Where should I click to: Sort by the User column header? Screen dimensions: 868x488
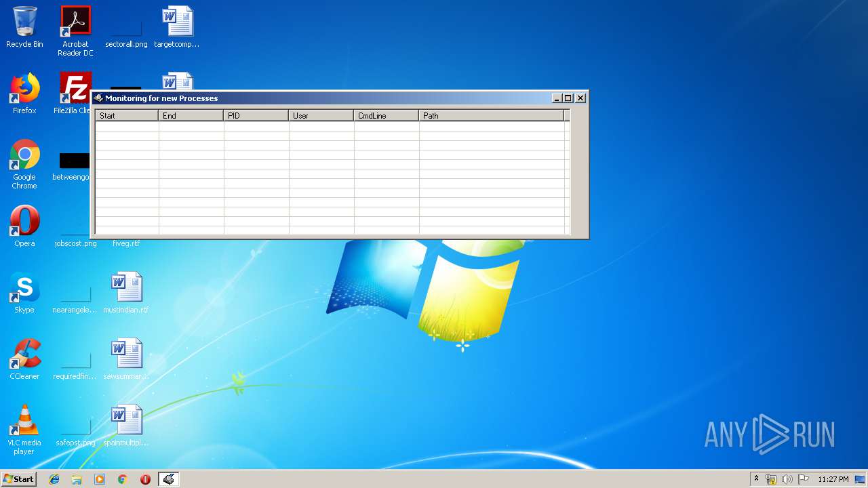[321, 115]
